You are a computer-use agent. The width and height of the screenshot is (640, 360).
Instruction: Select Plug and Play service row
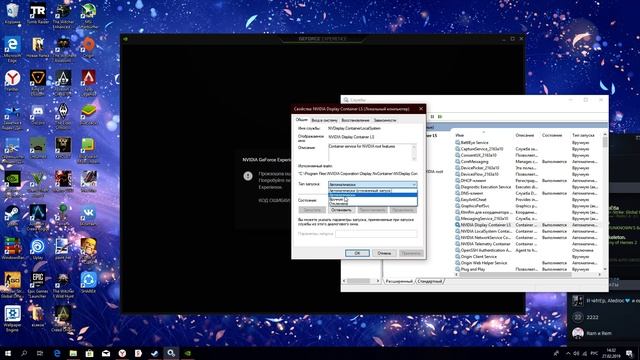pyautogui.click(x=527, y=269)
